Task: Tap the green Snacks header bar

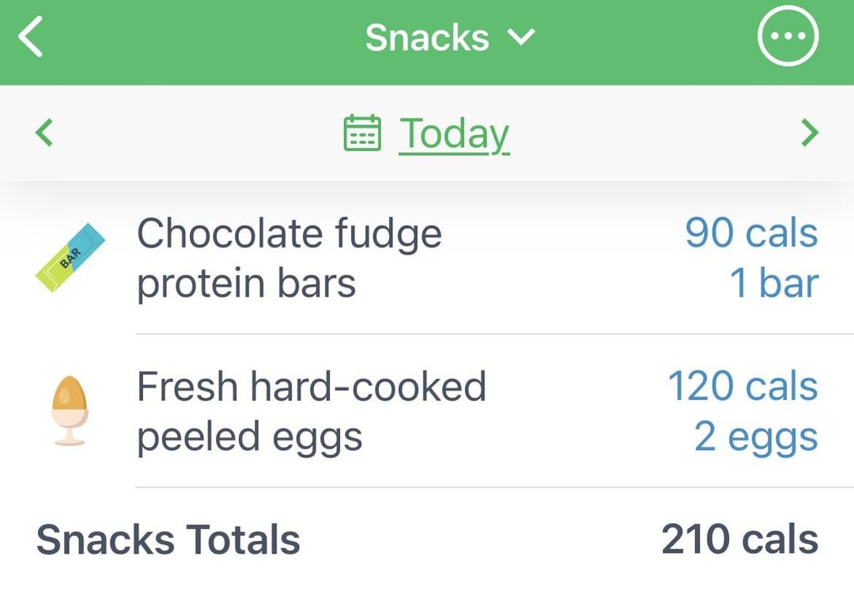Action: (x=427, y=43)
